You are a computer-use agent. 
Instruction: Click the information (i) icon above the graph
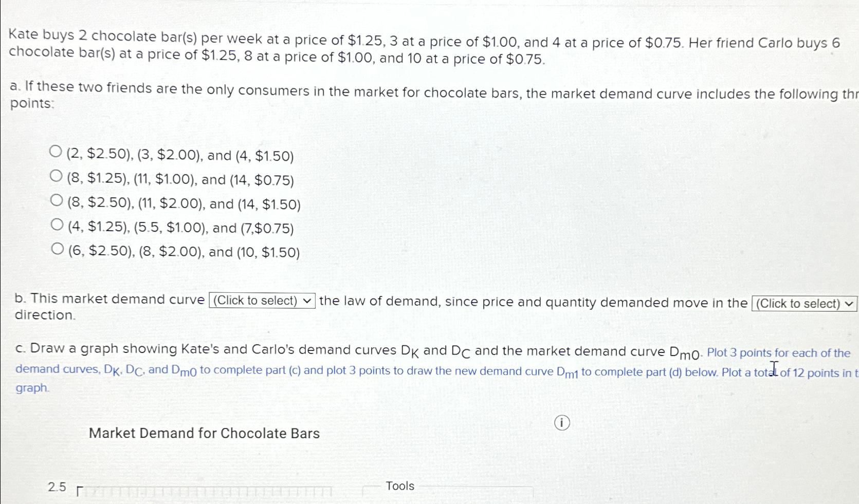point(562,422)
